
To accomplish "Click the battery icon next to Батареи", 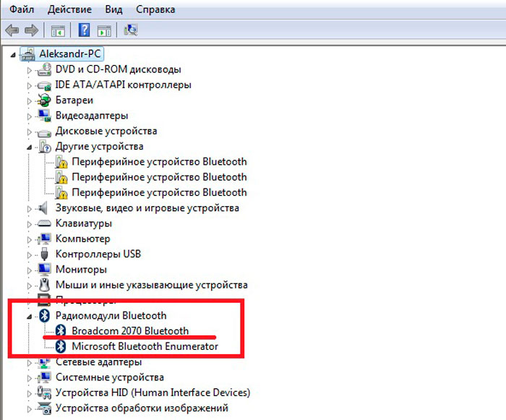I will tap(44, 100).
